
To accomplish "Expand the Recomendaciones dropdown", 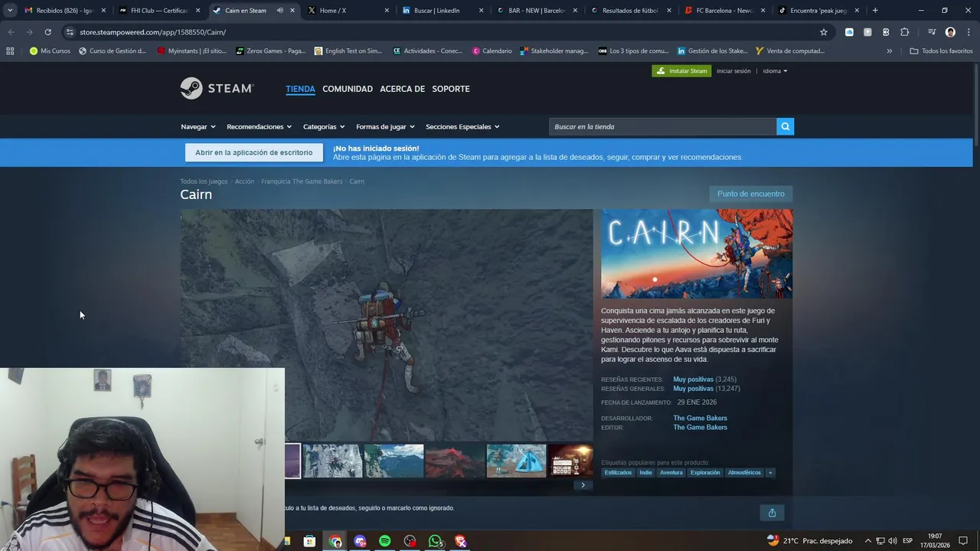I will pos(260,126).
